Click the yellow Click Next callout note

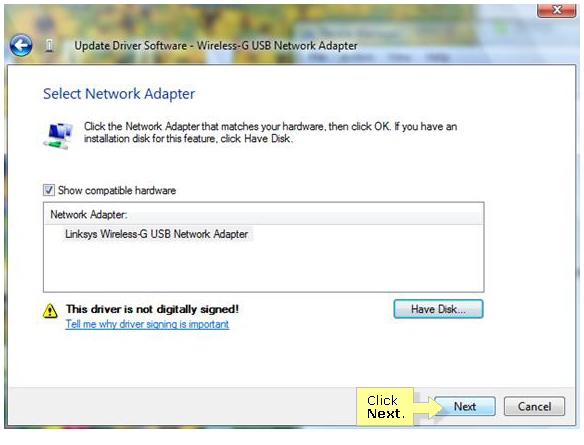pos(385,407)
